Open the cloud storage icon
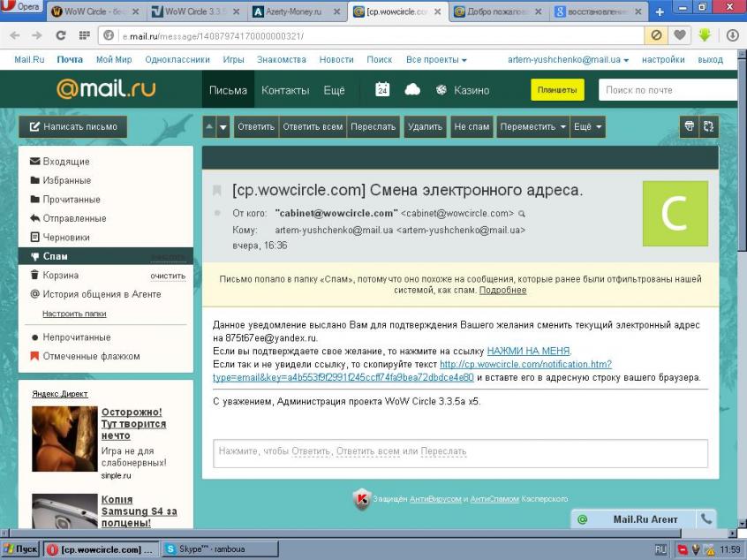Image resolution: width=747 pixels, height=560 pixels. coord(412,89)
